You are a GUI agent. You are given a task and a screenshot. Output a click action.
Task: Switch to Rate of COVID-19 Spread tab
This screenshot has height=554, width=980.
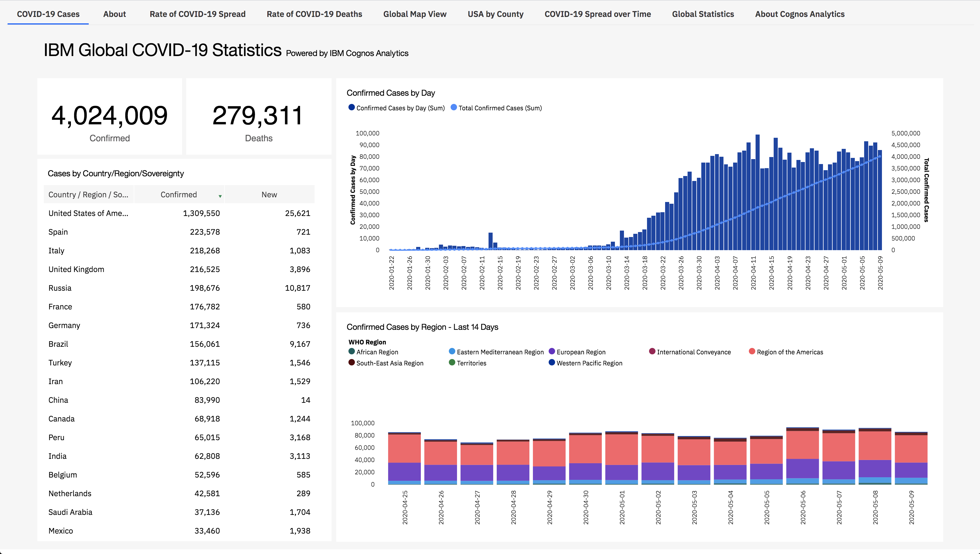[198, 14]
